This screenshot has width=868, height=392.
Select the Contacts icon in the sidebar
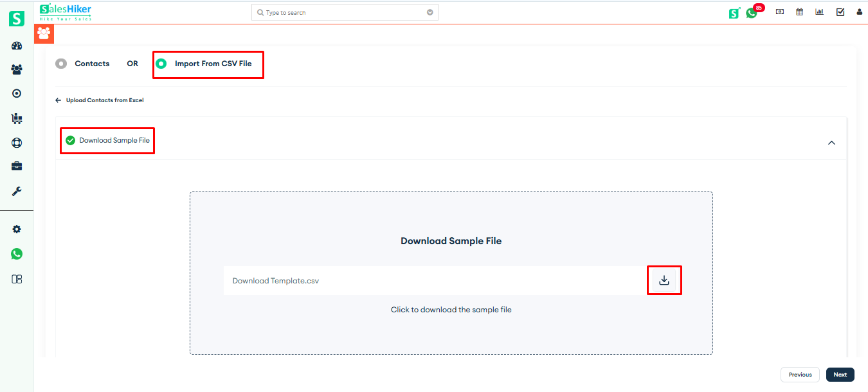[16, 69]
